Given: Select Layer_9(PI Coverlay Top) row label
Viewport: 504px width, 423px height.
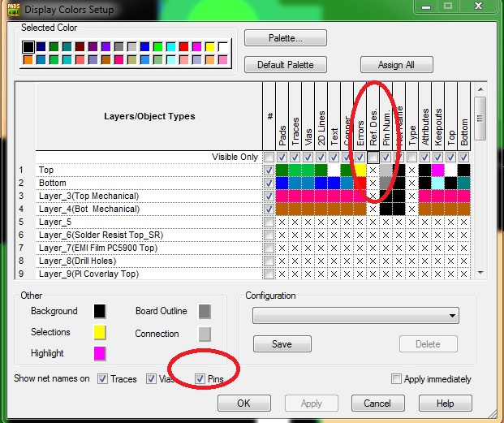Looking at the screenshot, I should click(88, 274).
